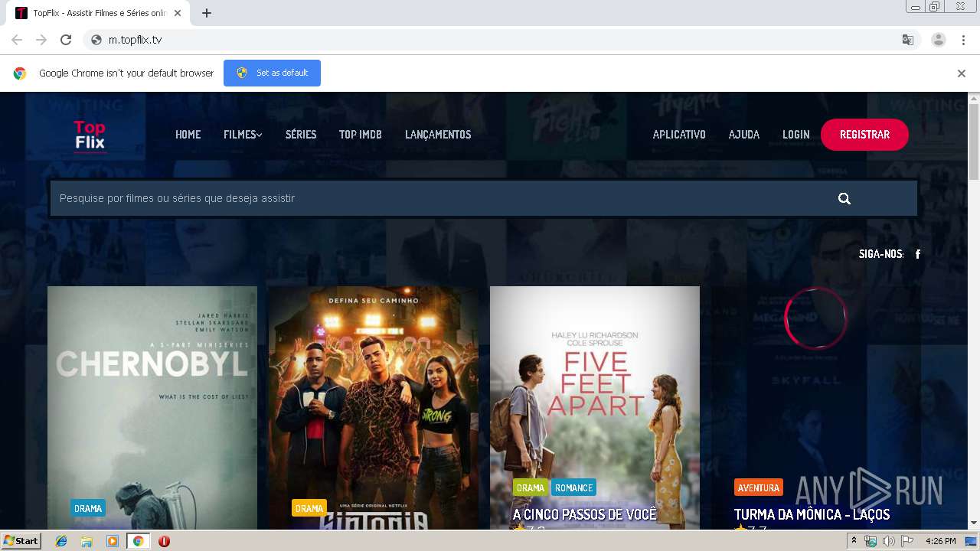Click the scrollbar up arrow
The image size is (980, 551).
[x=974, y=98]
